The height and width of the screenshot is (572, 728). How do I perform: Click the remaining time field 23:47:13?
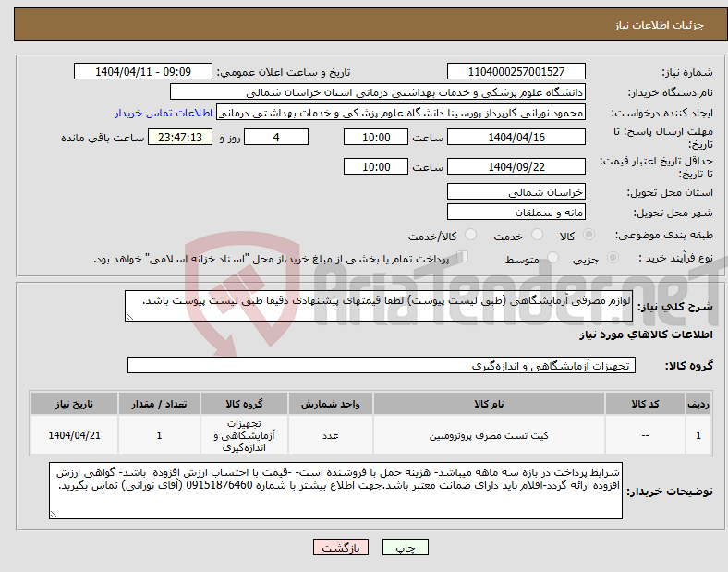point(180,137)
